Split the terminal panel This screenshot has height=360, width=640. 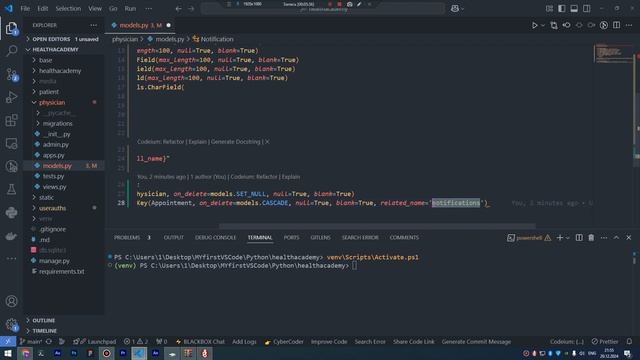579,238
